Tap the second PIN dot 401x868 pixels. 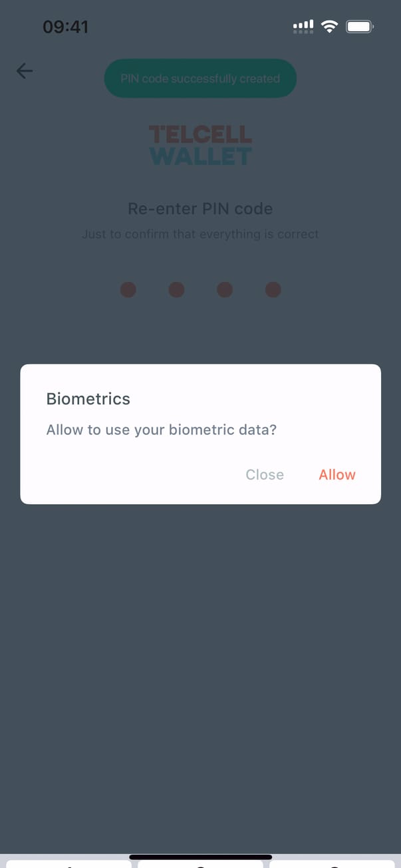pyautogui.click(x=176, y=289)
